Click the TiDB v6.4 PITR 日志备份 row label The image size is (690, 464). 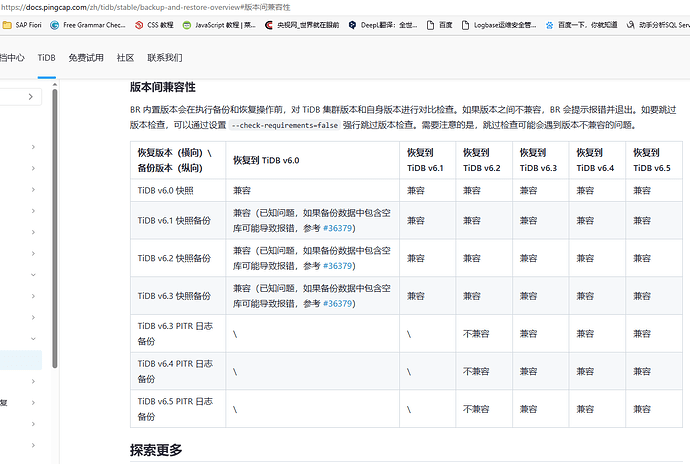pyautogui.click(x=175, y=371)
